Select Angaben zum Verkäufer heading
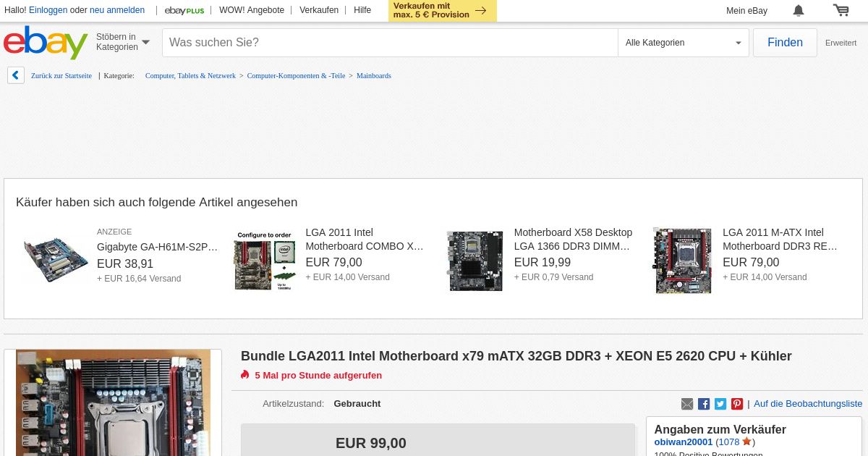Viewport: 868px width, 456px height. point(720,429)
